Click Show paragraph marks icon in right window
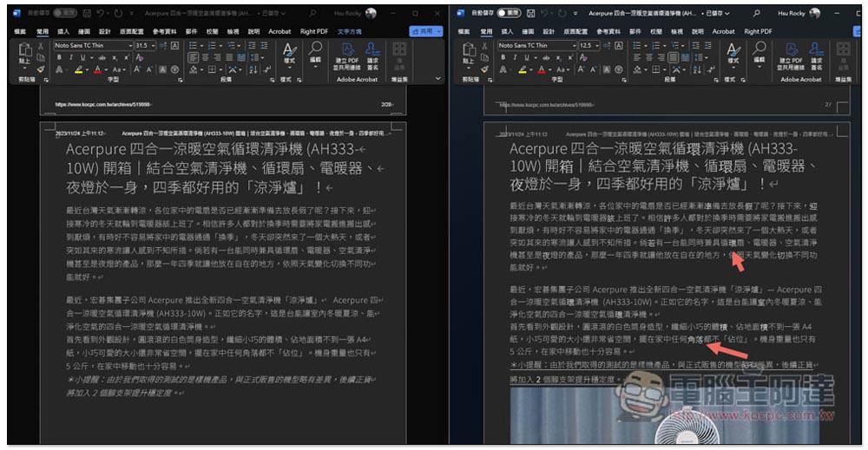Image resolution: width=868 pixels, height=450 pixels. [711, 69]
